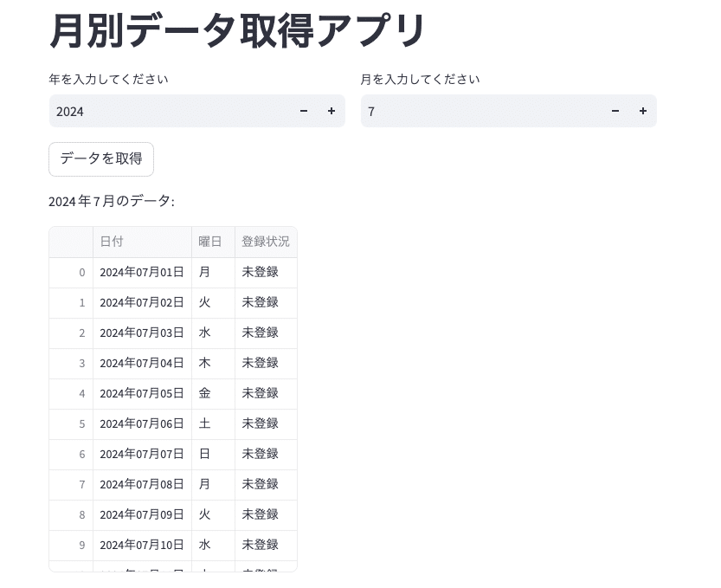Click 未登録 status for 2024年07月05日
The width and height of the screenshot is (721, 588).
[x=266, y=394]
